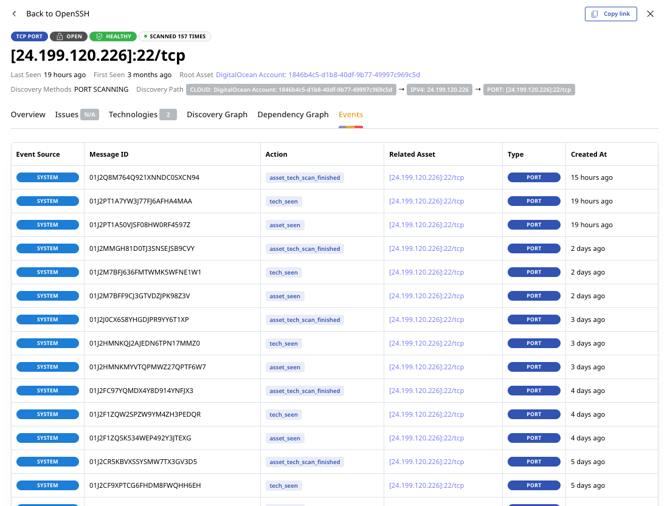Open the Dependency Graph tab
This screenshot has height=506, width=670.
tap(293, 115)
